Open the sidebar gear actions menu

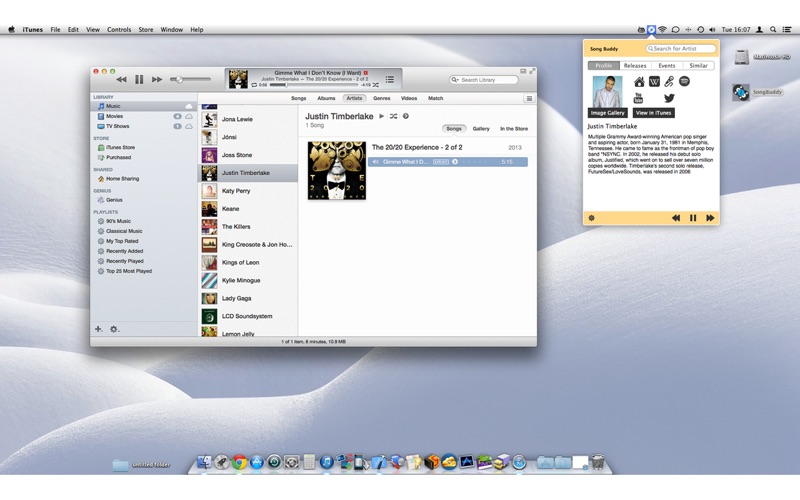click(x=114, y=329)
